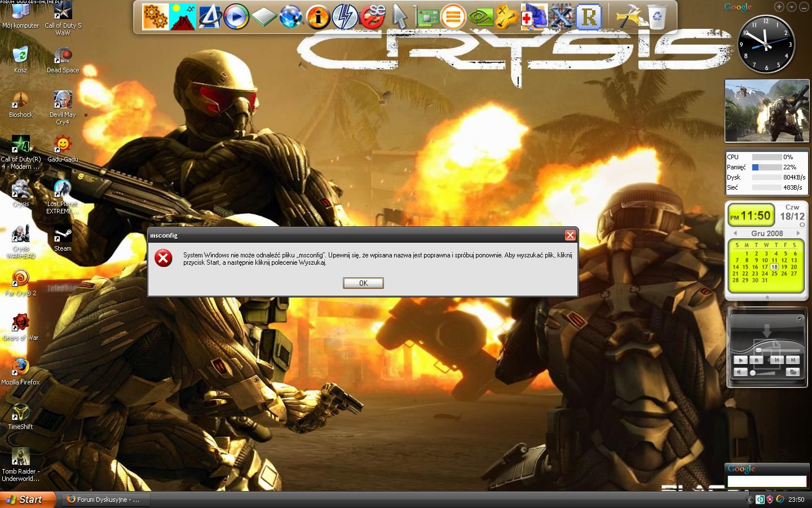The image size is (812, 508).
Task: Open the Windows Start menu
Action: (x=28, y=500)
